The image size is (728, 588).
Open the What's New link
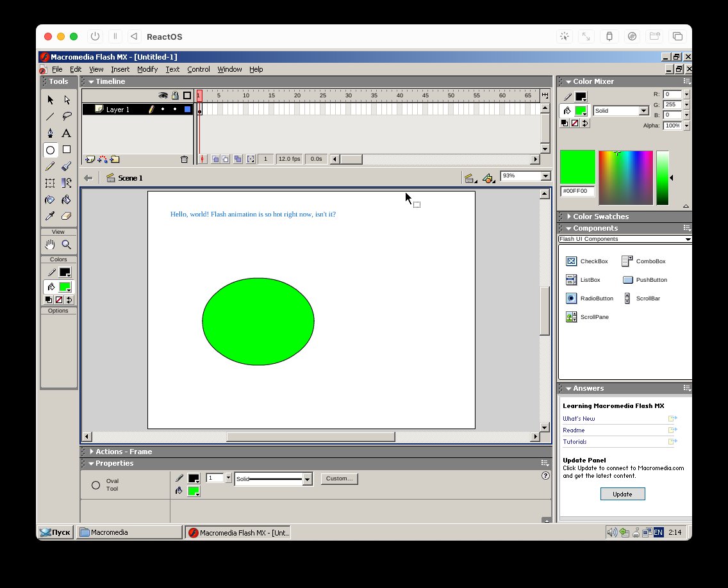coord(579,419)
